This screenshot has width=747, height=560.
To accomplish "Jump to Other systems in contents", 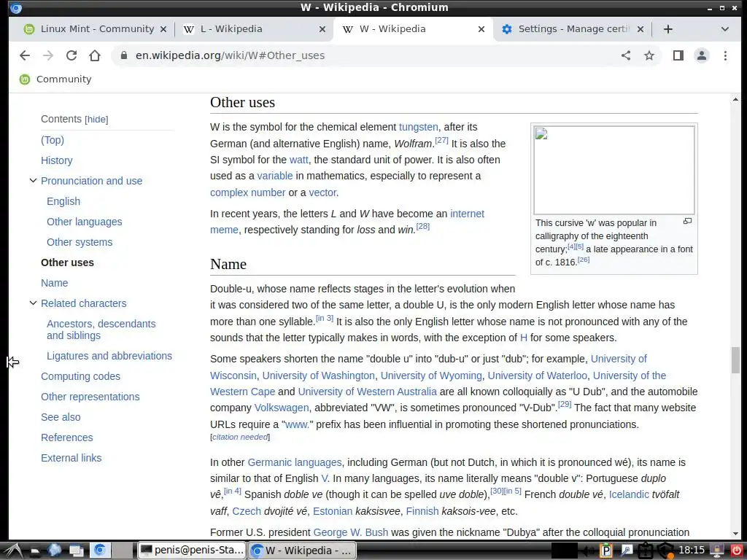I will 80,242.
